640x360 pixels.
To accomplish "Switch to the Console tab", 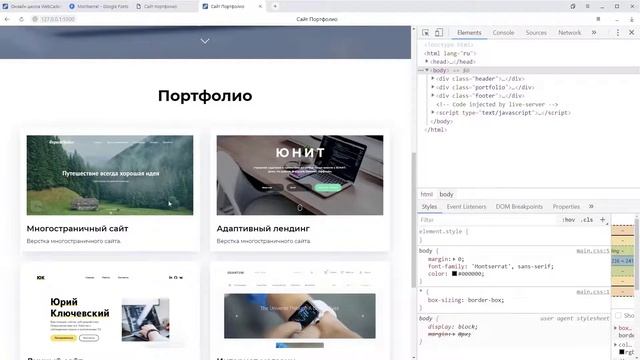I will [x=503, y=33].
